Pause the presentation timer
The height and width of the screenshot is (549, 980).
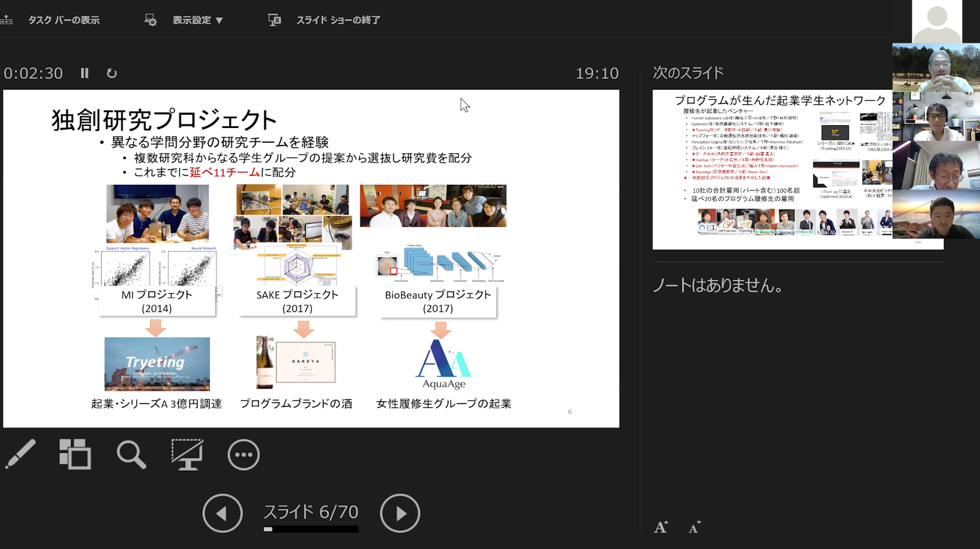point(84,73)
